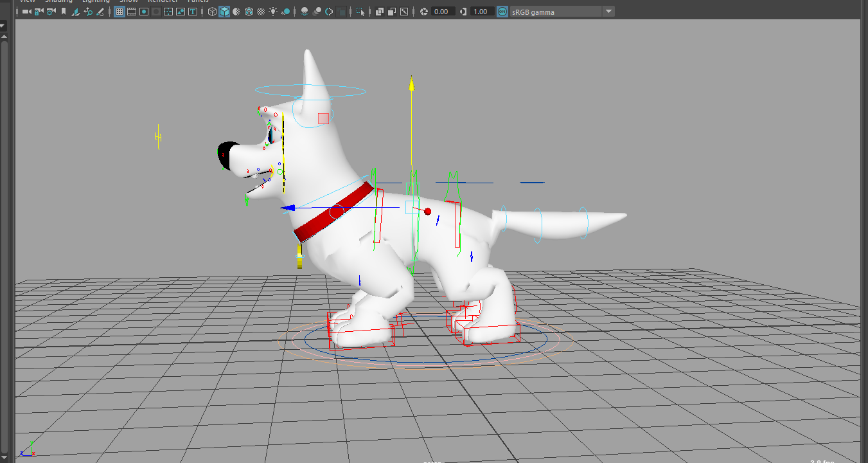Toggle the Gate Mask icon
The width and height of the screenshot is (868, 463).
[156, 12]
